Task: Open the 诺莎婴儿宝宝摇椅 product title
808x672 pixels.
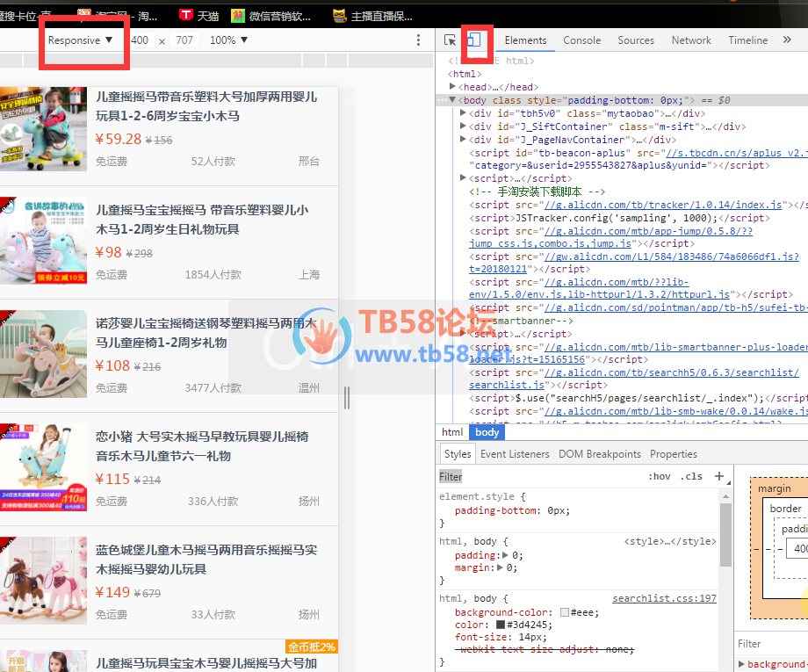Action: pyautogui.click(x=206, y=333)
